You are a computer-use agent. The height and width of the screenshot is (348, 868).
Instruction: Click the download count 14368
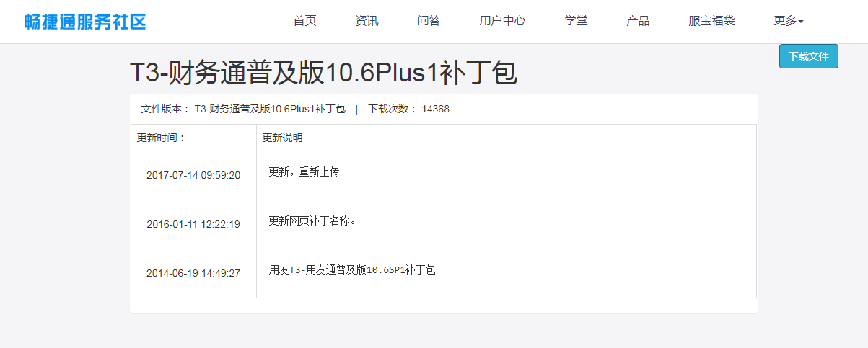[x=436, y=109]
